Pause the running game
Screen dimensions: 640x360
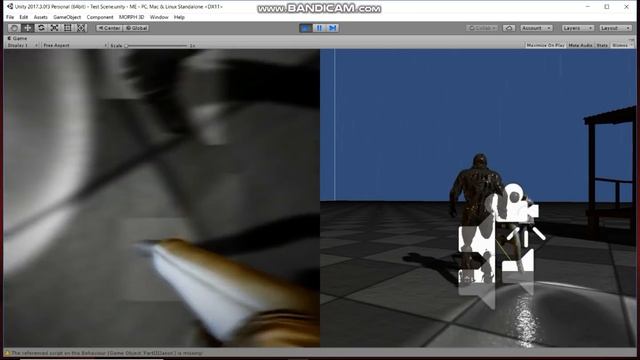click(x=319, y=28)
